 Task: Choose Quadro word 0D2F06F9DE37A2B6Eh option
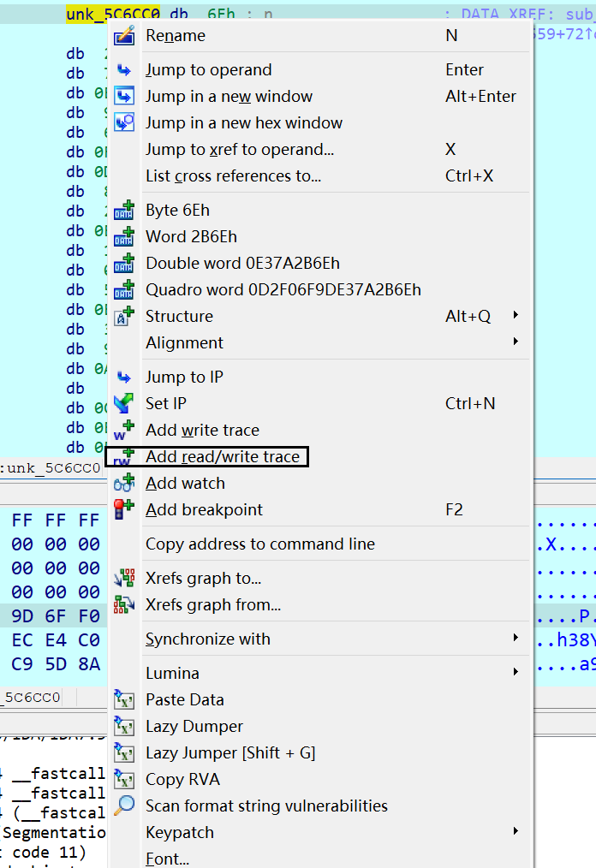(283, 289)
